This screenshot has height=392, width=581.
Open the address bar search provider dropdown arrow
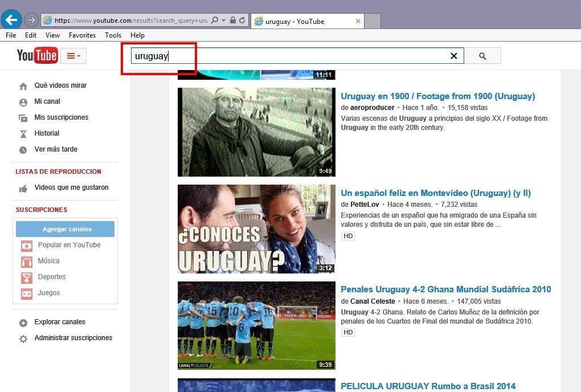[x=223, y=21]
